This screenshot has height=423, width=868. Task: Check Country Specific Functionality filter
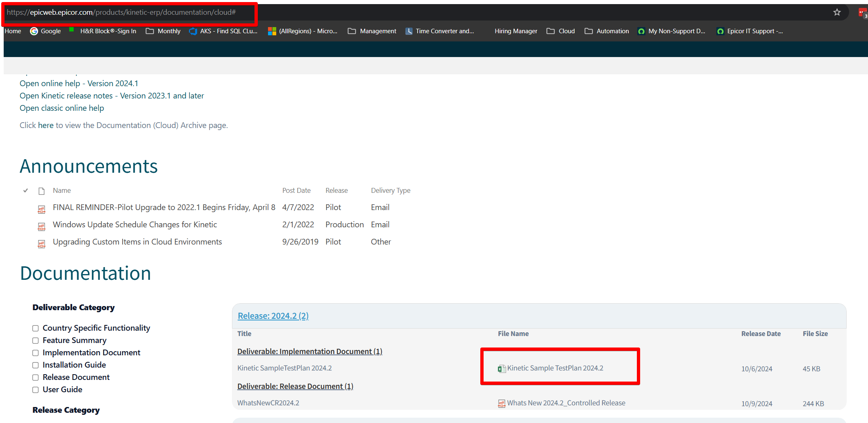[36, 328]
